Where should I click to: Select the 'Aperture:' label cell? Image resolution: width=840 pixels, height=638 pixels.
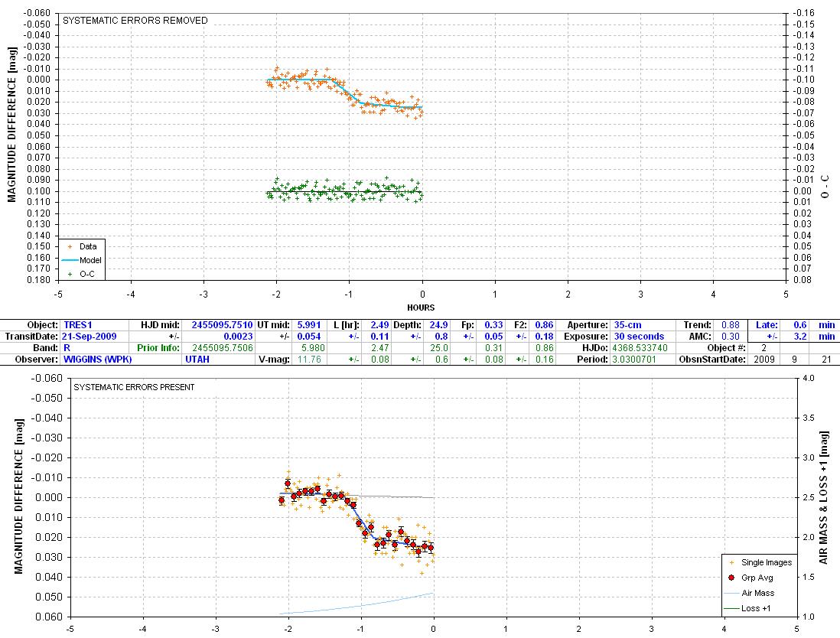(x=588, y=324)
